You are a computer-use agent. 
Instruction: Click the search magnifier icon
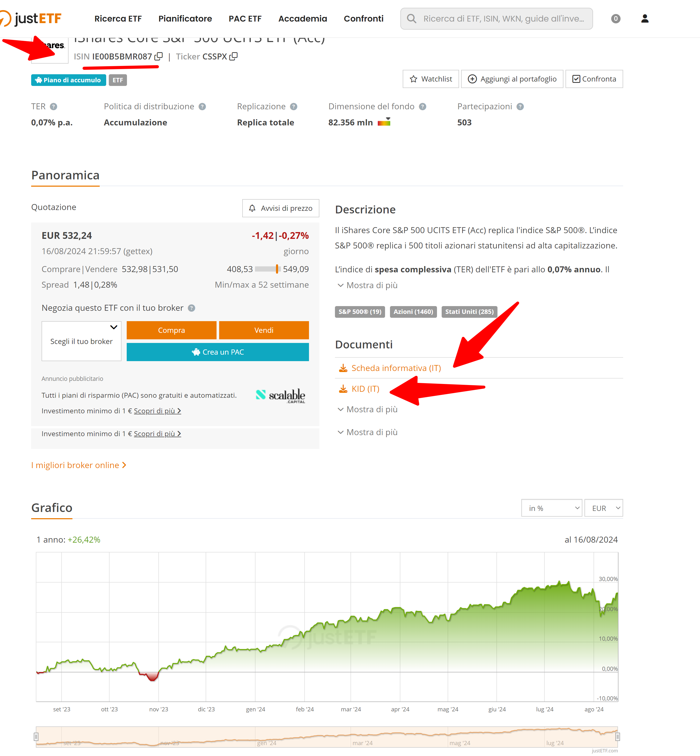411,18
